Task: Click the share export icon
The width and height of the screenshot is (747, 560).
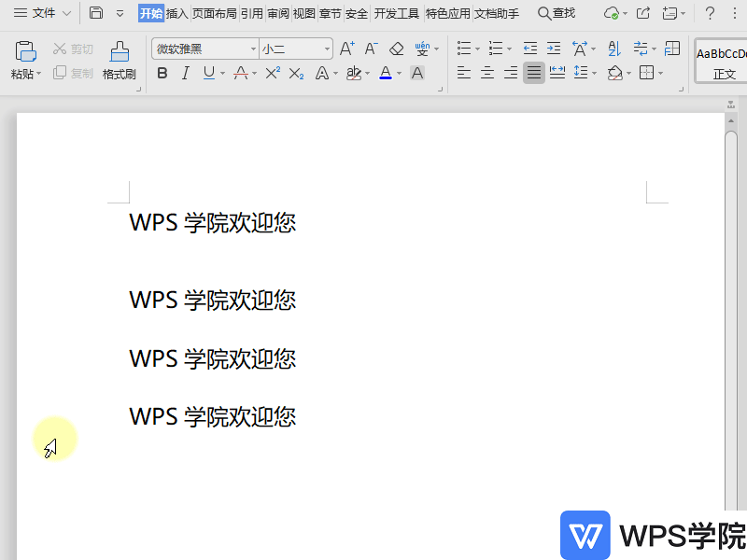Action: coord(643,13)
